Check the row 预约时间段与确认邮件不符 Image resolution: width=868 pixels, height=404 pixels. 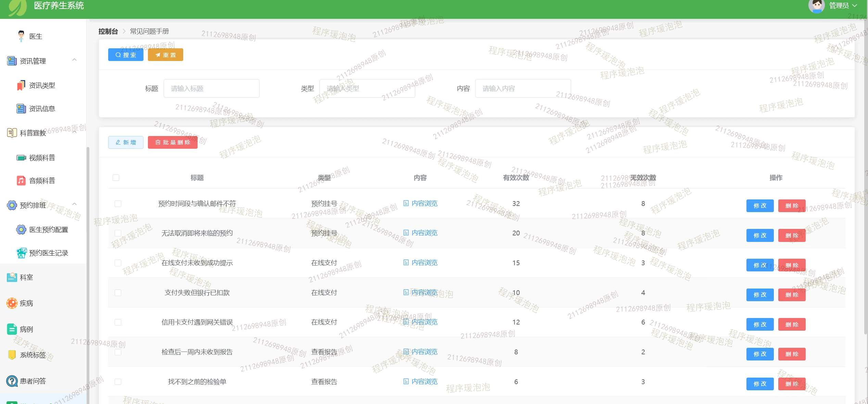[118, 204]
